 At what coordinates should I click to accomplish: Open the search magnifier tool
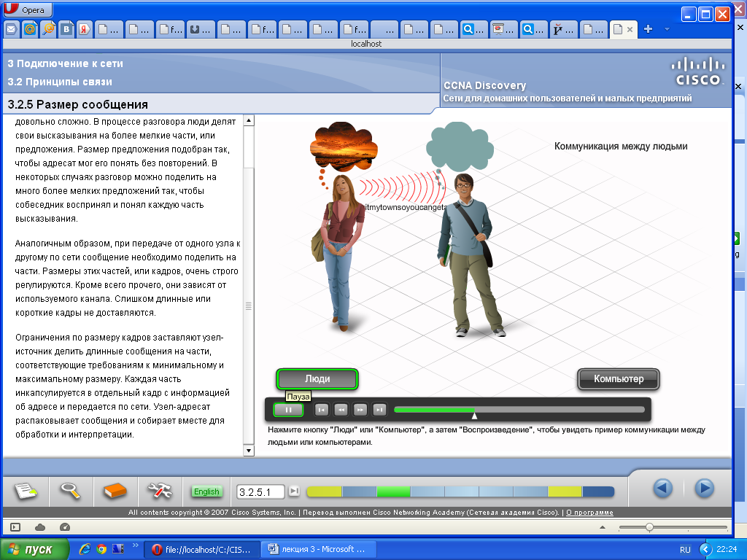pos(70,491)
